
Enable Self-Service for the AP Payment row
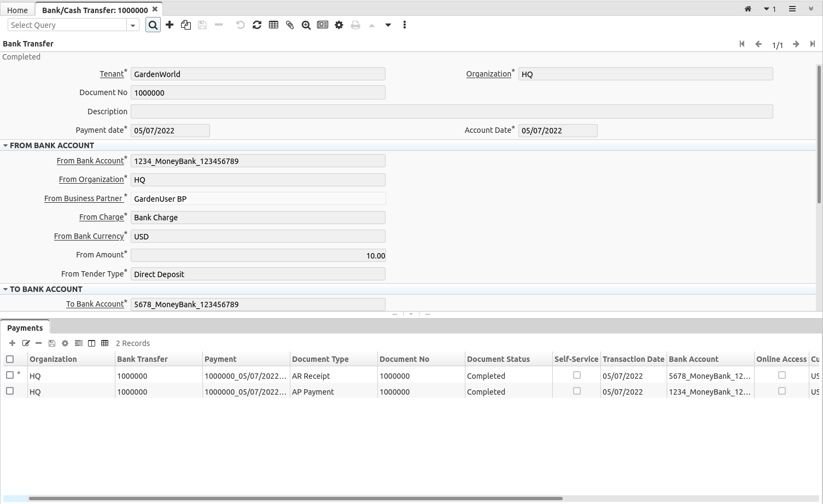[576, 391]
